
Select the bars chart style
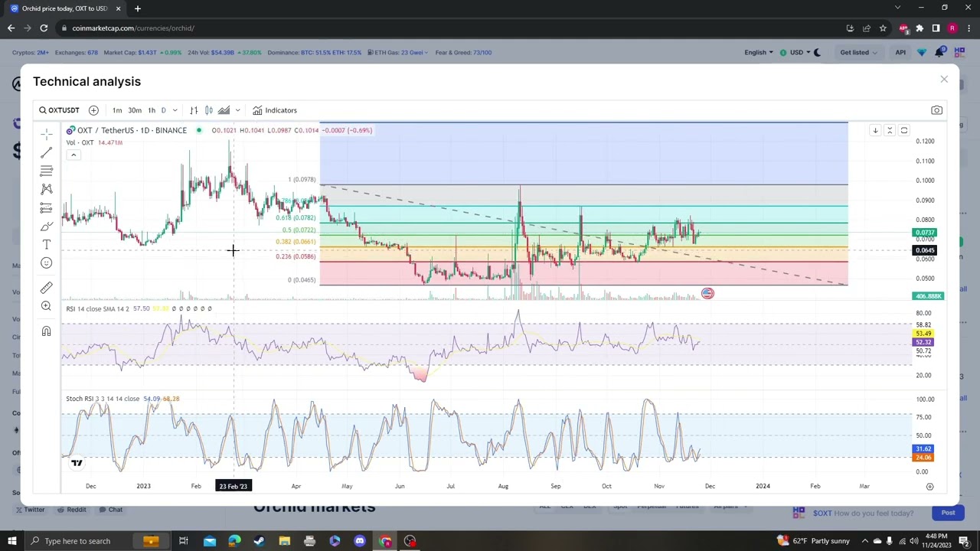coord(194,110)
